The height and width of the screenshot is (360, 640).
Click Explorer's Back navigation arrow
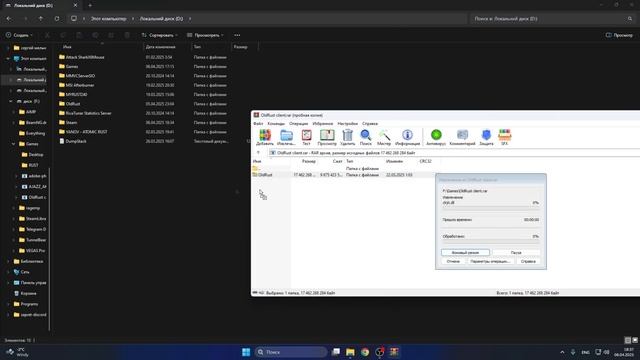[x=9, y=19]
